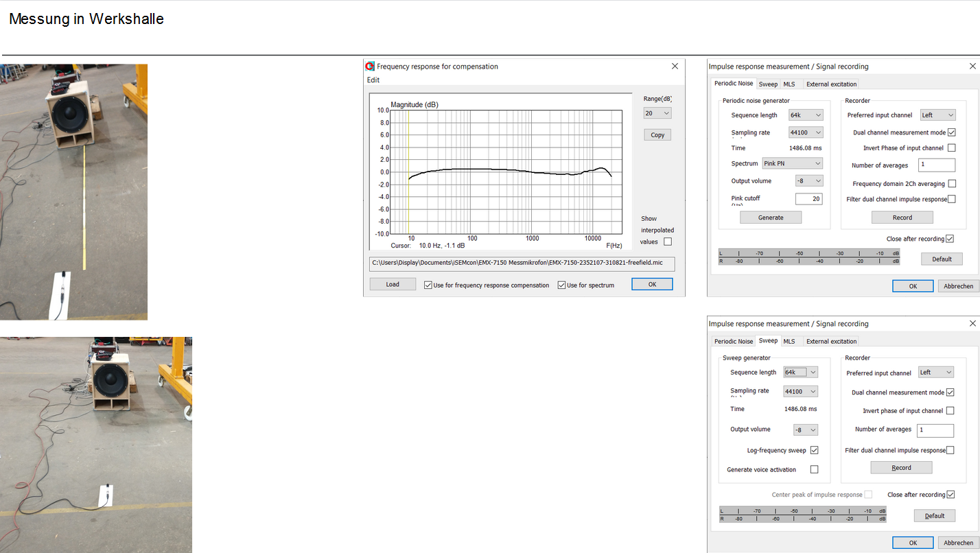
Task: Open the Edit menu
Action: 373,80
